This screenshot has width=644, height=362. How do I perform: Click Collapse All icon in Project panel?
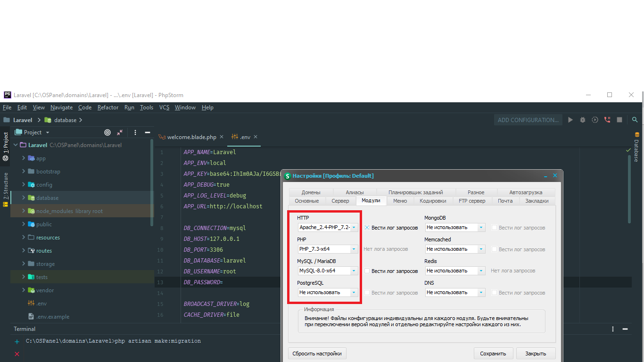point(120,132)
